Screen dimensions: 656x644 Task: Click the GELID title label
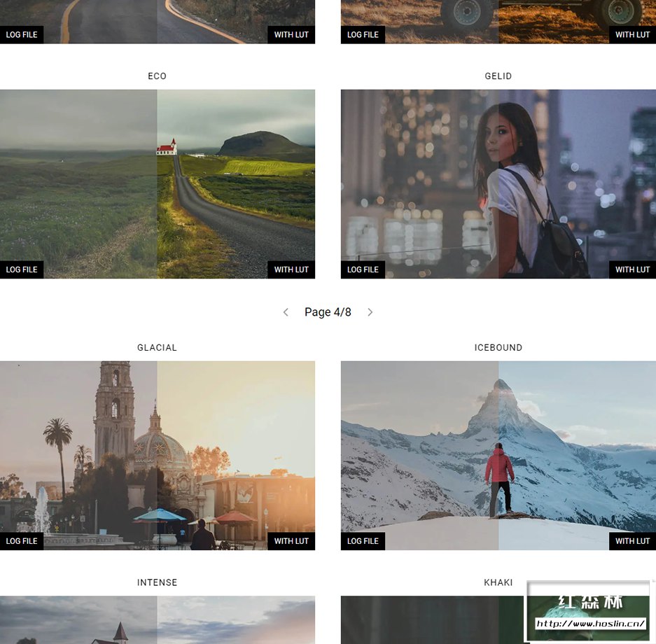[498, 76]
